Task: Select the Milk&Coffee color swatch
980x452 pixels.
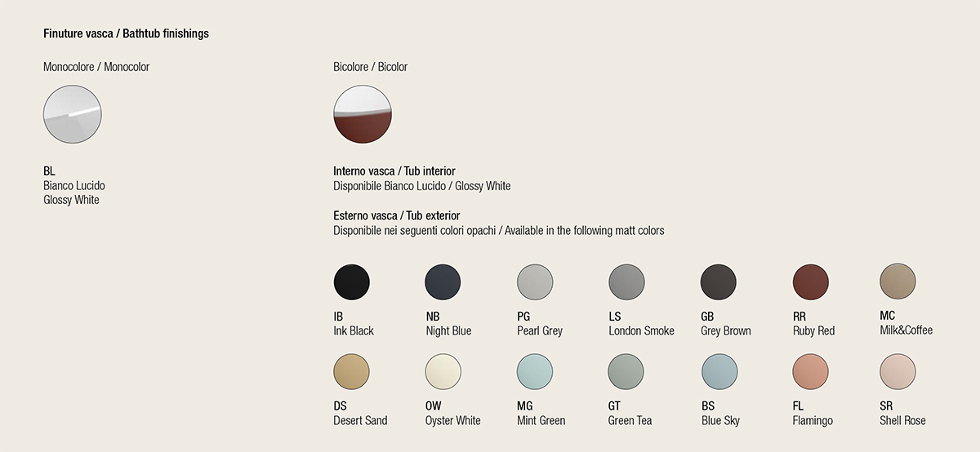Action: 898,281
